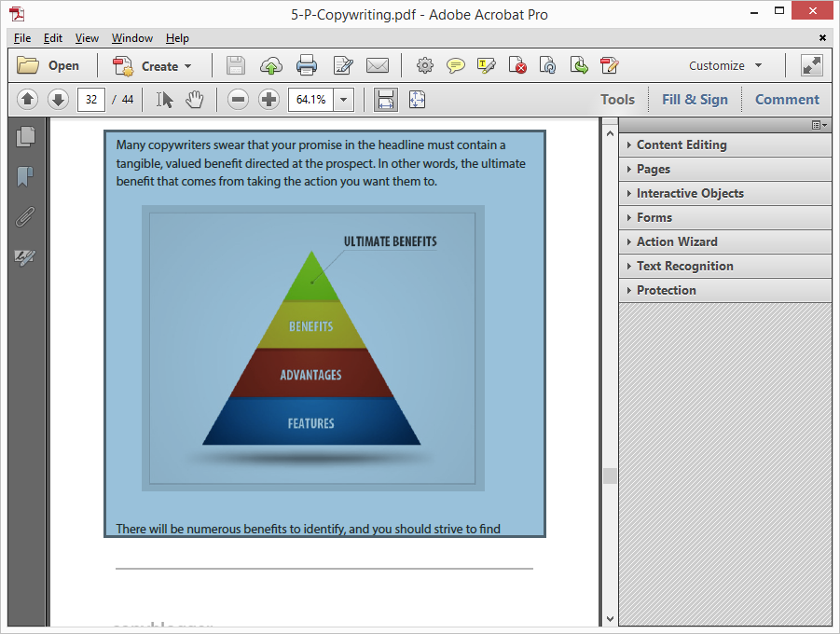Image resolution: width=840 pixels, height=634 pixels.
Task: Zoom out with the minus button
Action: 238,100
